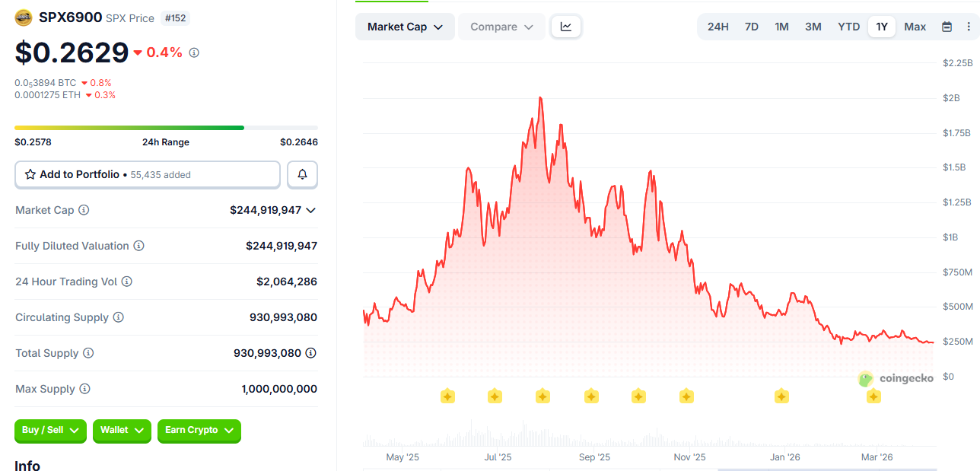Click the star icon in Add to Portfolio

pyautogui.click(x=30, y=174)
